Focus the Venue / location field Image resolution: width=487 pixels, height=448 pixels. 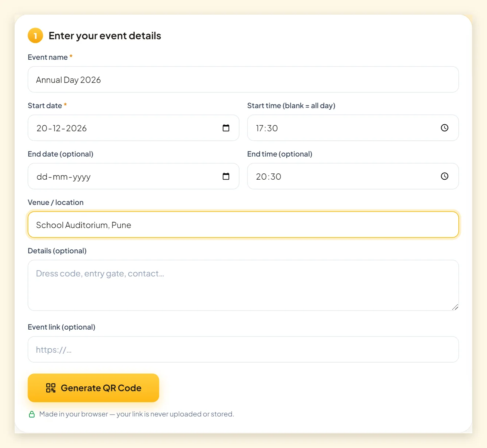[243, 225]
